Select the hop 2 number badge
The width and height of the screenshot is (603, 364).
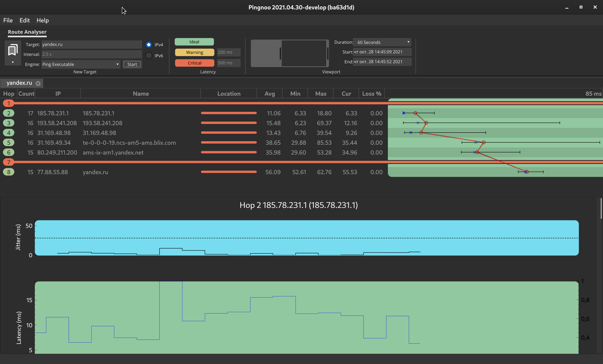point(9,113)
